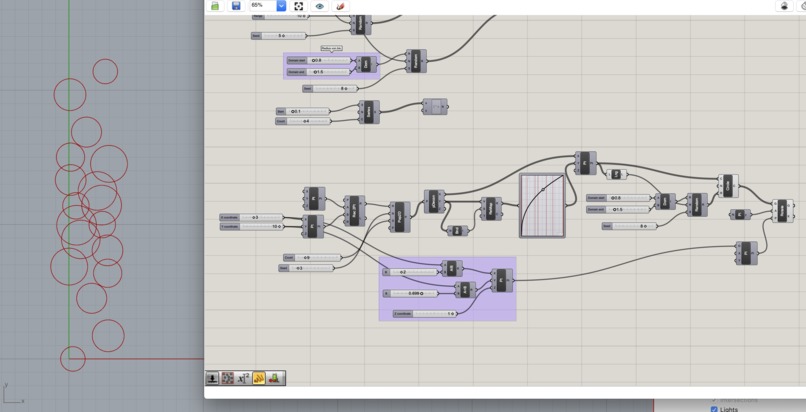This screenshot has width=806, height=412.
Task: Select the red sketch pencil tool
Action: (340, 6)
